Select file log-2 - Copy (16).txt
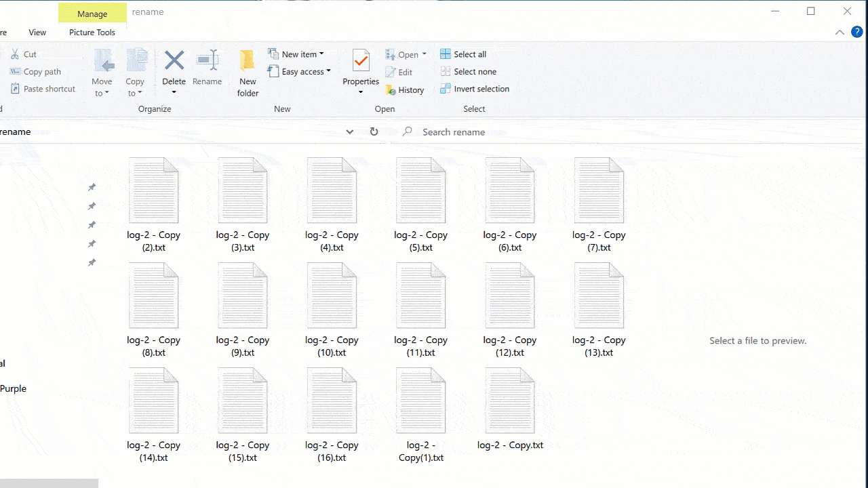The width and height of the screenshot is (868, 488). click(x=332, y=415)
